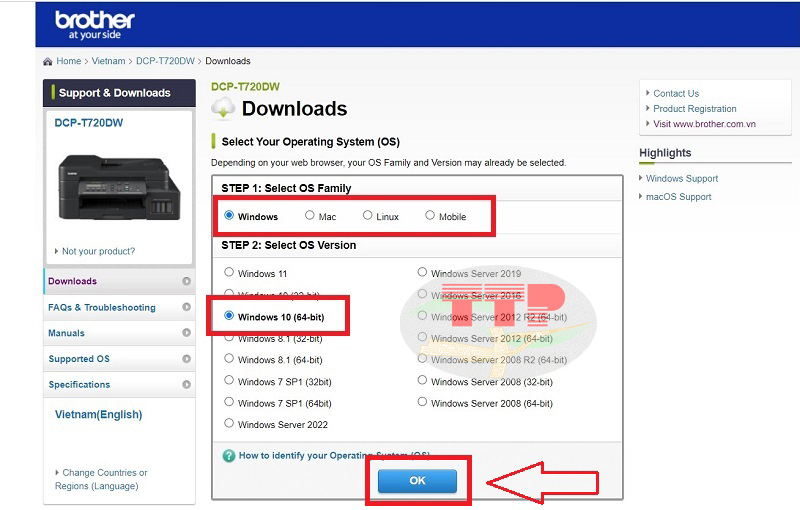800x510 pixels.
Task: Choose Windows Server 2012 (64-bit) option
Action: pyautogui.click(x=422, y=337)
